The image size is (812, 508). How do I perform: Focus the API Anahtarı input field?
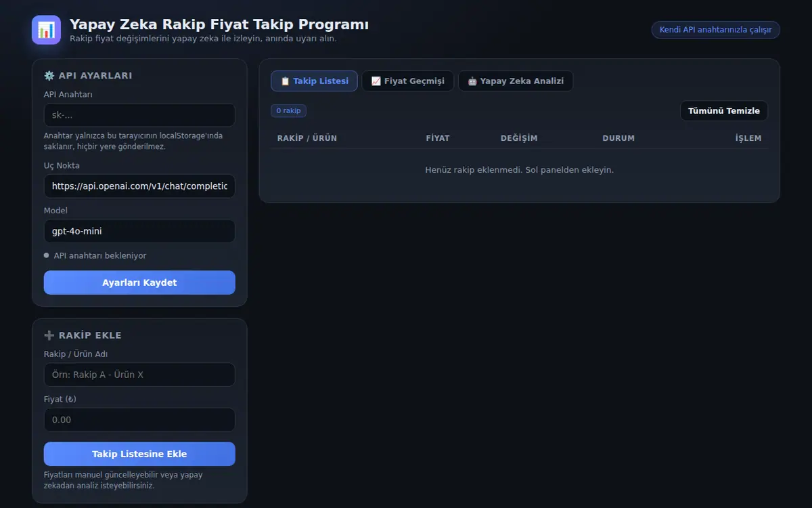(x=139, y=115)
